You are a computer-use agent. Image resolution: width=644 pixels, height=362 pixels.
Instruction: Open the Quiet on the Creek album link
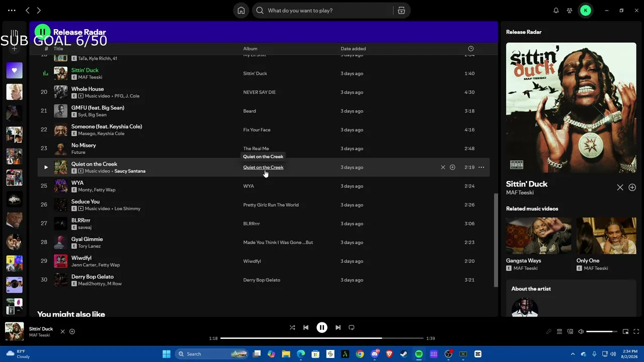point(263,167)
